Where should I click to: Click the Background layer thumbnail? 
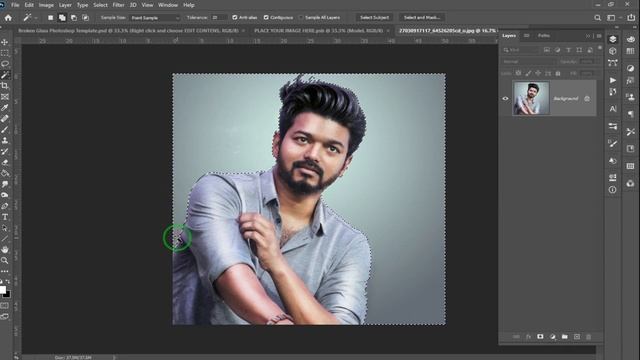[x=531, y=98]
